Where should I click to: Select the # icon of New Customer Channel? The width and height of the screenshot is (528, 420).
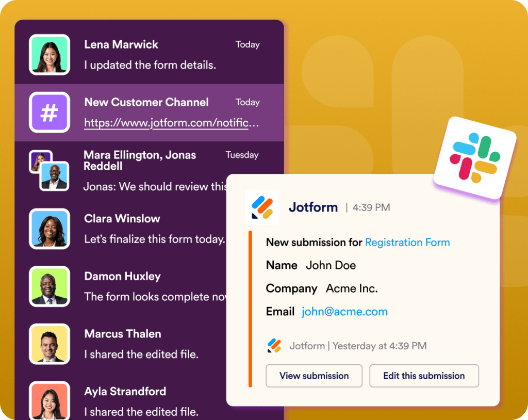[49, 112]
